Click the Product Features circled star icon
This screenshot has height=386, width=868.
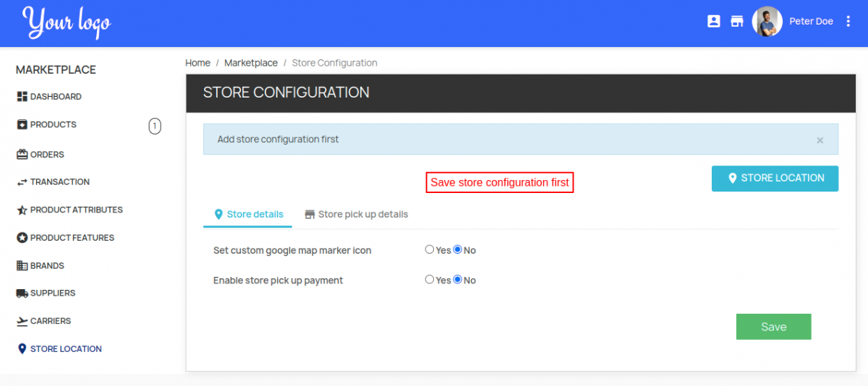22,238
